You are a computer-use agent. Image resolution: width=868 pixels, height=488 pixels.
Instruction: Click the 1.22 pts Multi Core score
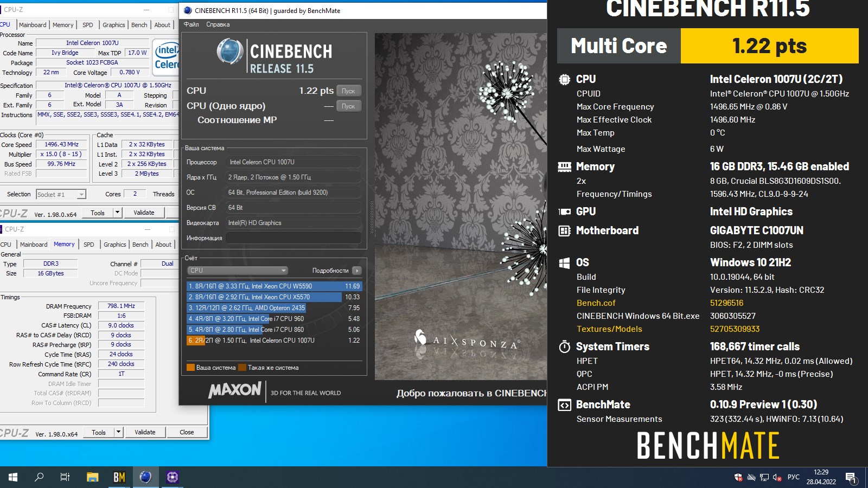769,46
